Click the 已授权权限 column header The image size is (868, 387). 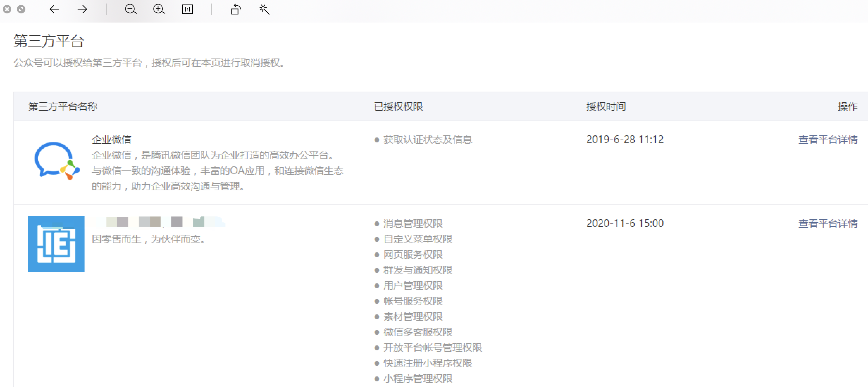pyautogui.click(x=398, y=106)
